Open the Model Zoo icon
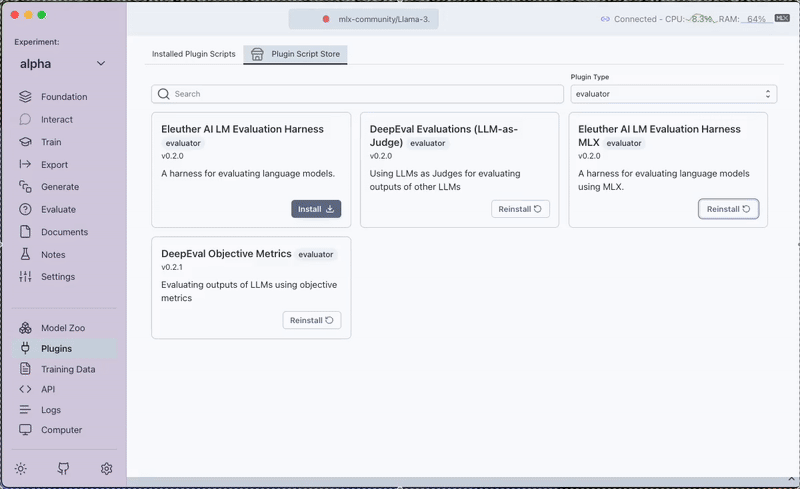Image resolution: width=800 pixels, height=489 pixels. (x=25, y=329)
